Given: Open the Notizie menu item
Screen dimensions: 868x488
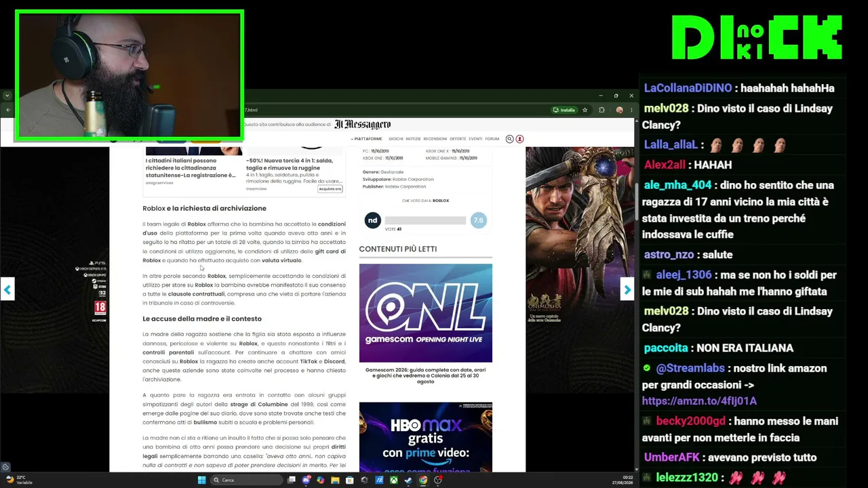Looking at the screenshot, I should tap(413, 139).
